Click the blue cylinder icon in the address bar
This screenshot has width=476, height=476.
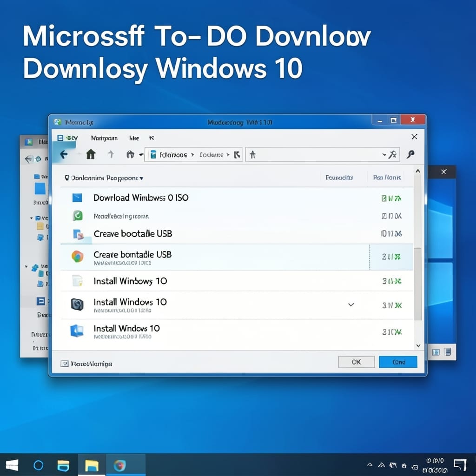pyautogui.click(x=153, y=154)
